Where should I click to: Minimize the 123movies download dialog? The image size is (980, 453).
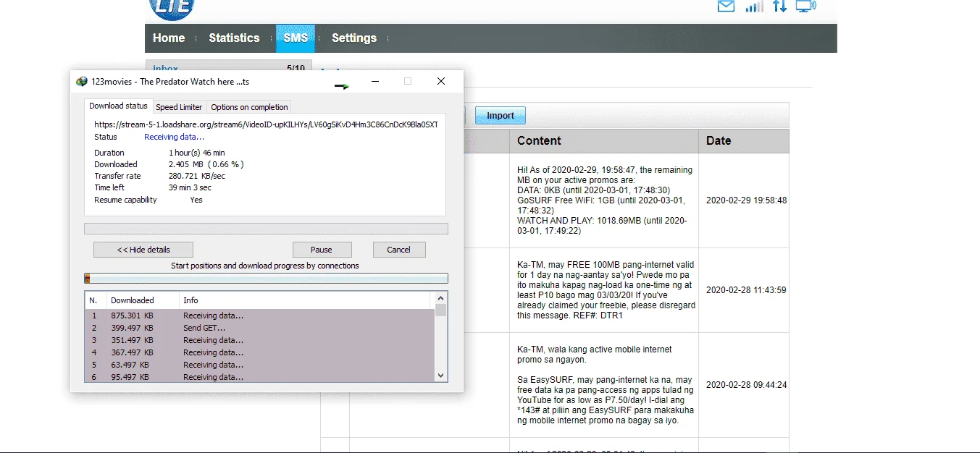tap(375, 82)
